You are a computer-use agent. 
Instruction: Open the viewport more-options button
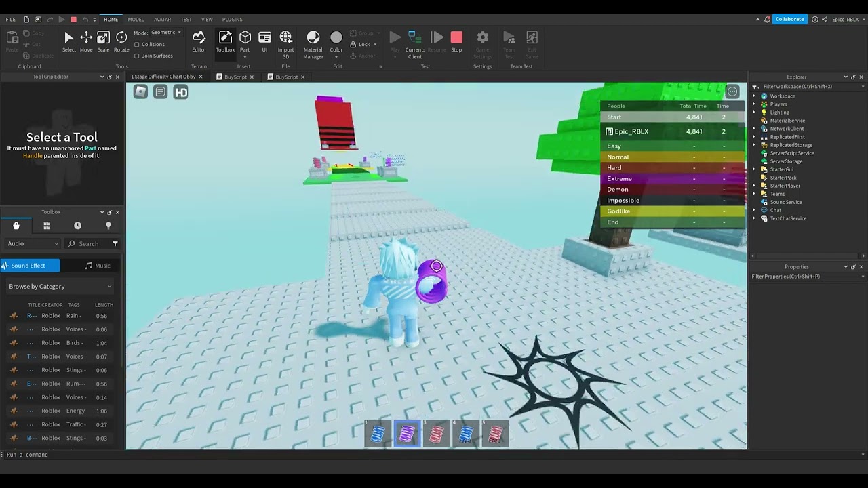coord(732,91)
